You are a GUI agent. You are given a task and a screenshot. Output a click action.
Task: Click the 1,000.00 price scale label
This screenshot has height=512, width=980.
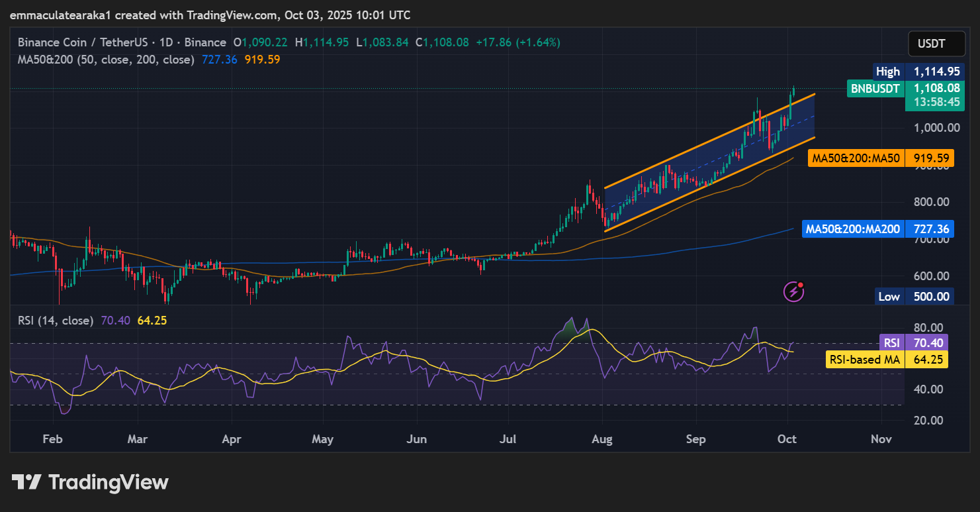(x=933, y=128)
